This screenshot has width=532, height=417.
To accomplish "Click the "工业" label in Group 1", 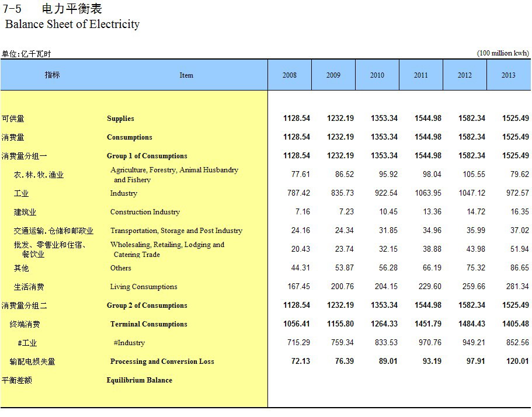I will click(x=21, y=193).
